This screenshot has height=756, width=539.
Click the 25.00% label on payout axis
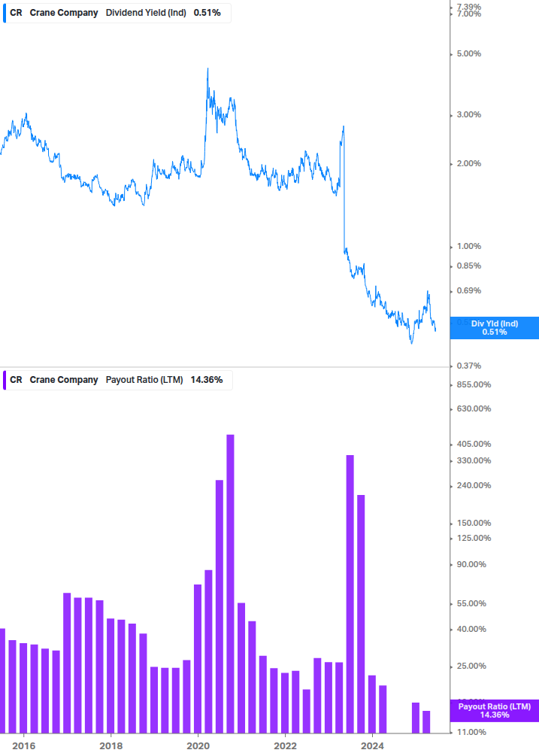[x=471, y=666]
